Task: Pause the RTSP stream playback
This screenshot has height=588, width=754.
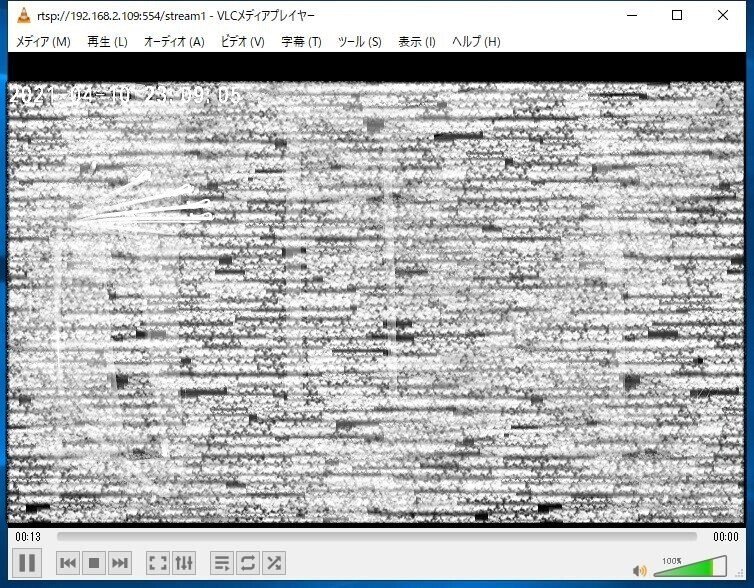Action: pyautogui.click(x=27, y=563)
